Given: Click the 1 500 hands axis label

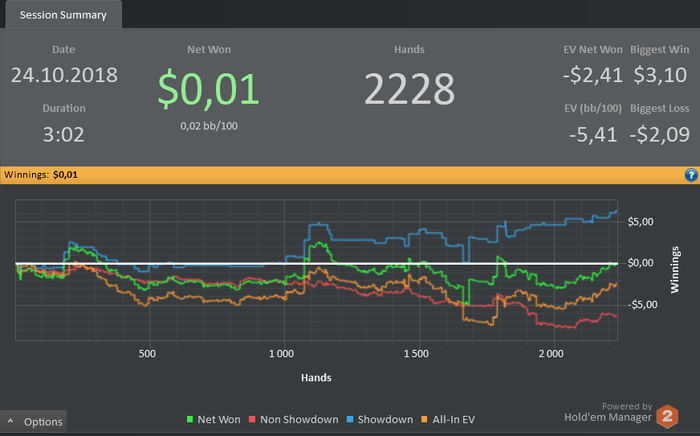Looking at the screenshot, I should tap(416, 353).
